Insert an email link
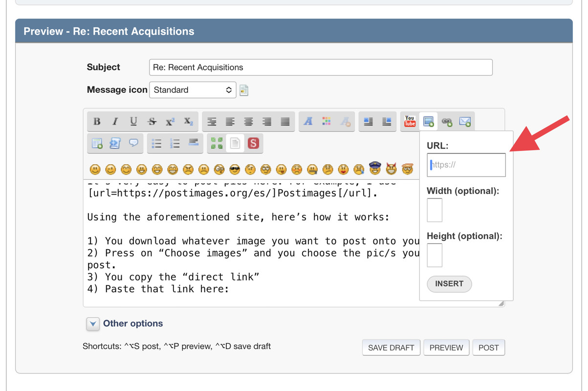Screen dimensions: 588x391 coord(465,122)
